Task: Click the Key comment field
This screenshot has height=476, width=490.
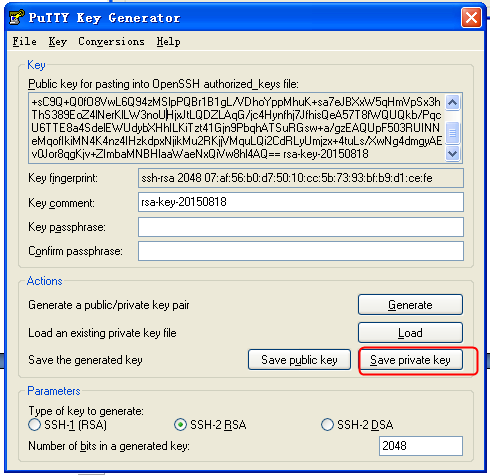Action: [x=301, y=202]
